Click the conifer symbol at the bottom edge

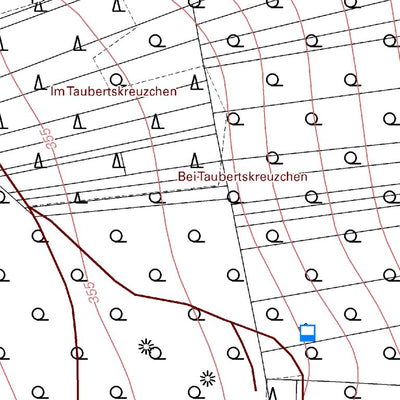tap(272, 394)
